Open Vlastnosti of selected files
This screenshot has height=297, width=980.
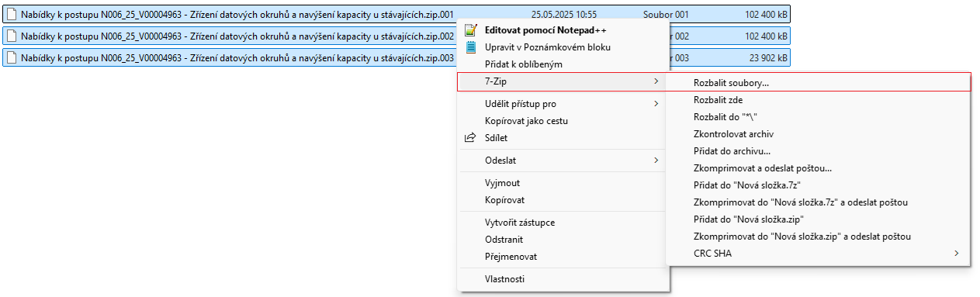tap(563, 279)
